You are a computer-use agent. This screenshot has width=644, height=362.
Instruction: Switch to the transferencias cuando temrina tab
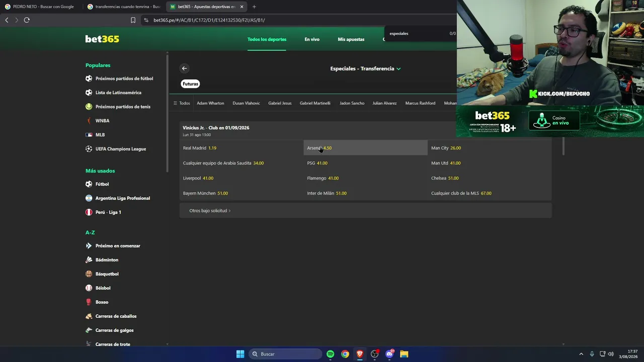pyautogui.click(x=124, y=7)
